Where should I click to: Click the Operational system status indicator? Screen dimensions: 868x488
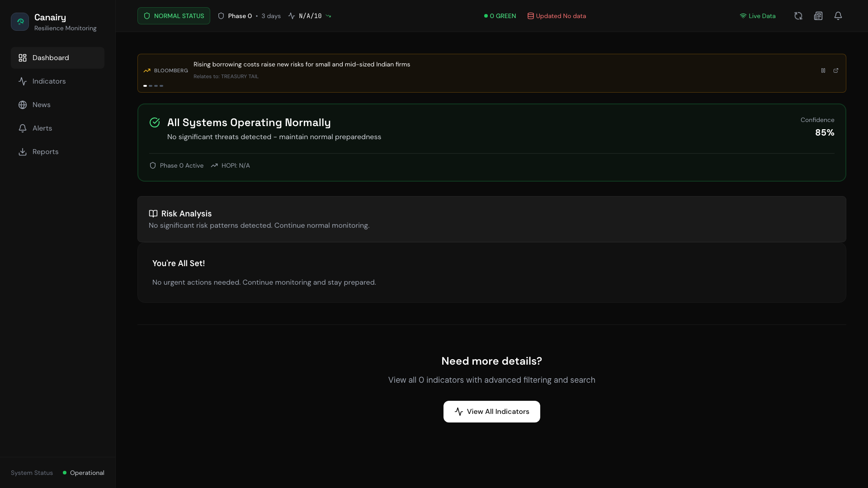pyautogui.click(x=83, y=473)
